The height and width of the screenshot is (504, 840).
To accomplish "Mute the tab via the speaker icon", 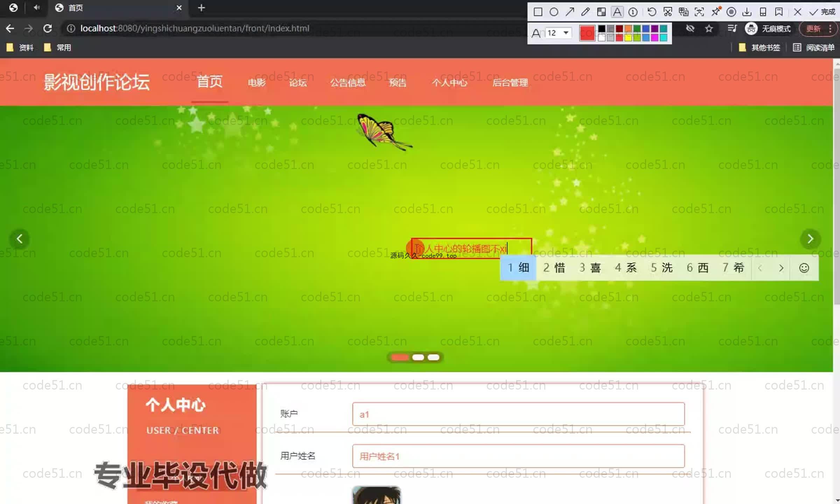I will (37, 7).
